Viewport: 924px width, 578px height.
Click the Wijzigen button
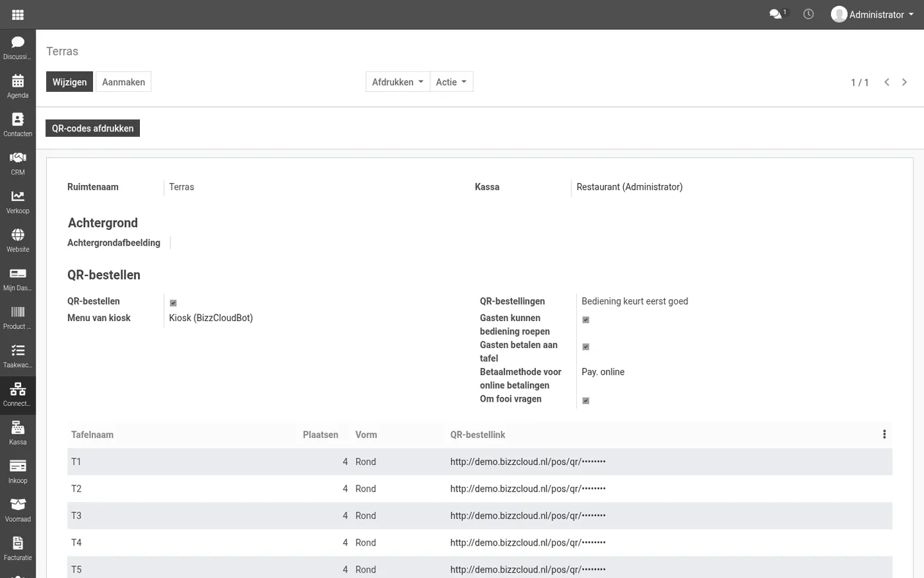(69, 82)
